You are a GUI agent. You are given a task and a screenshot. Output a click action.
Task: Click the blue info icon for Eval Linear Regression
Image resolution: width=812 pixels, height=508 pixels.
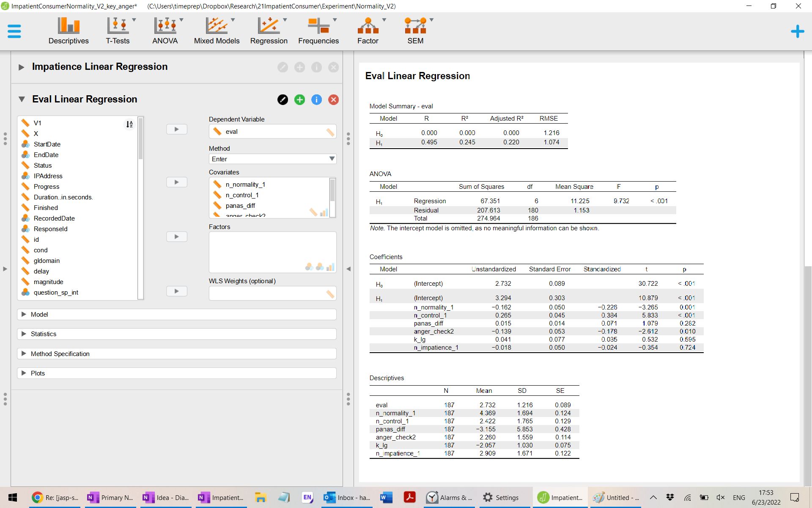click(316, 99)
